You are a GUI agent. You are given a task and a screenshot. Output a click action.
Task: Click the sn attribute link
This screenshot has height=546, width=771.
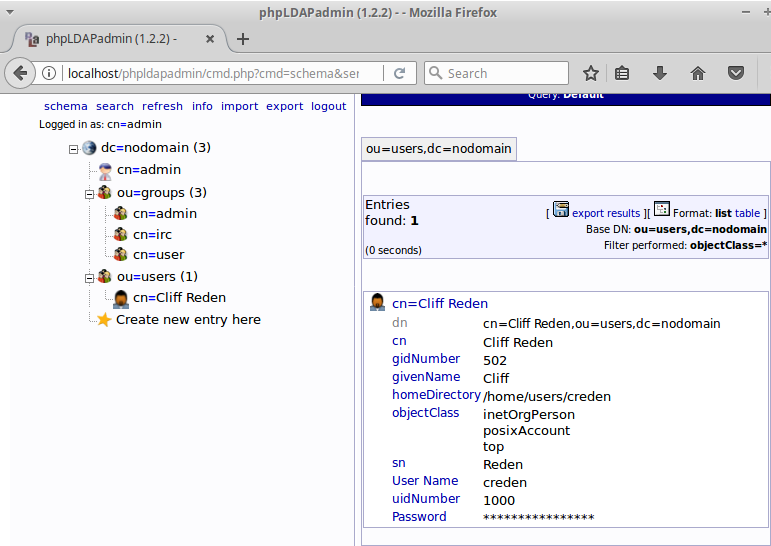(x=399, y=463)
